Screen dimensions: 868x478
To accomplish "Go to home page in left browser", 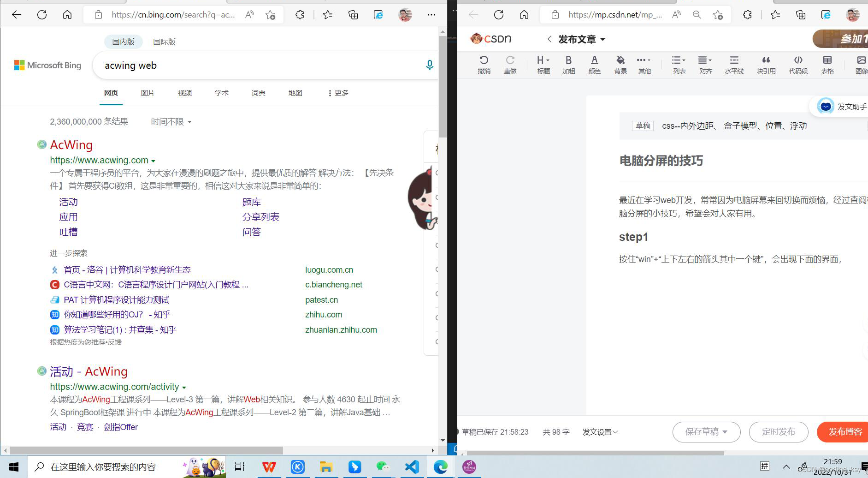I will click(x=67, y=15).
